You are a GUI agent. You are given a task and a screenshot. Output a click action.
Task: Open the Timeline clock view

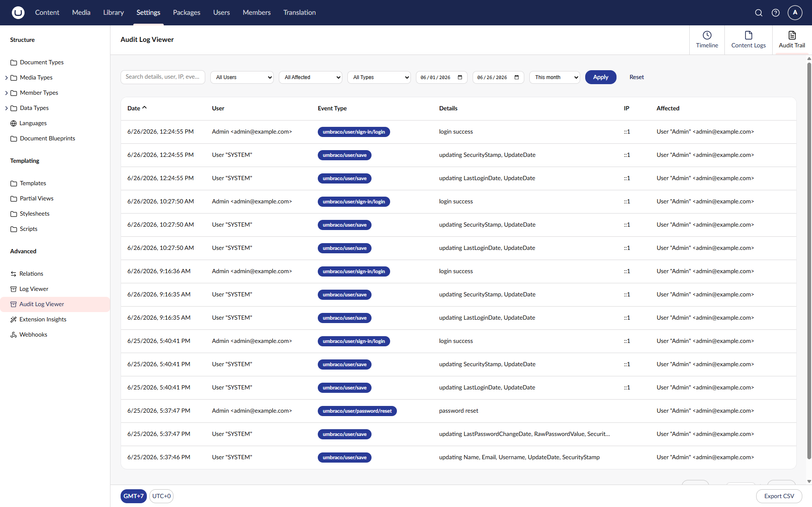tap(707, 40)
